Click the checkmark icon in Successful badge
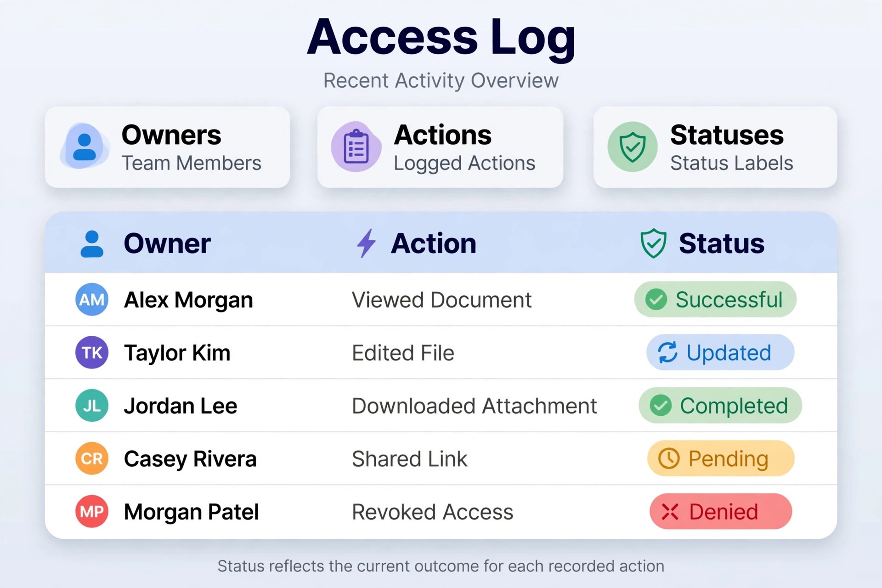The width and height of the screenshot is (882, 588). (x=656, y=300)
